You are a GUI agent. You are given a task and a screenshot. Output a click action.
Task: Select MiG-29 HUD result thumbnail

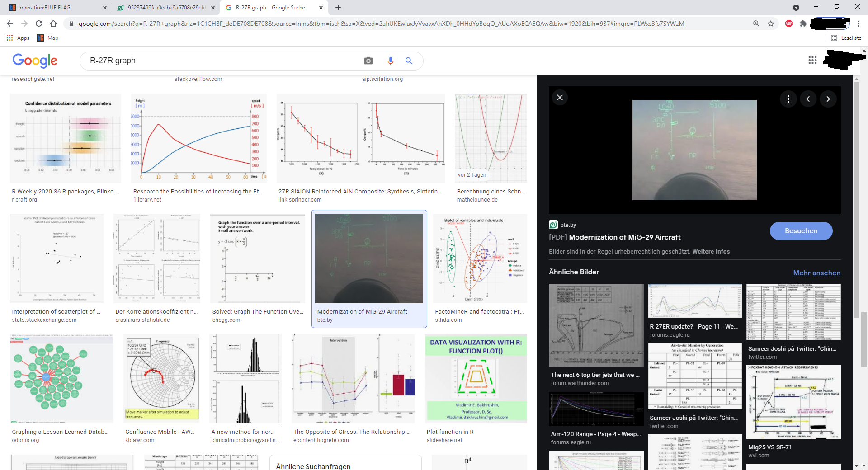tap(369, 258)
